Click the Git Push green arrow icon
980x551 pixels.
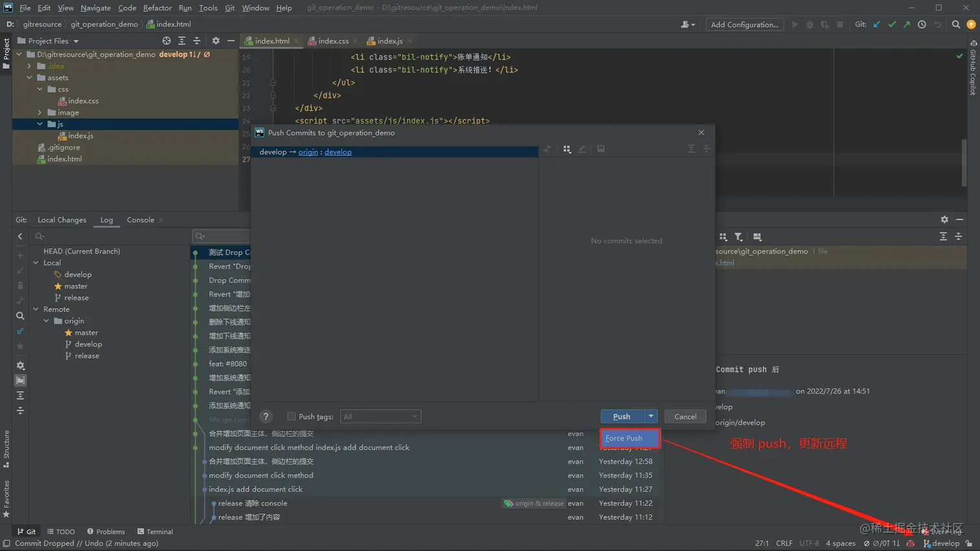click(907, 25)
